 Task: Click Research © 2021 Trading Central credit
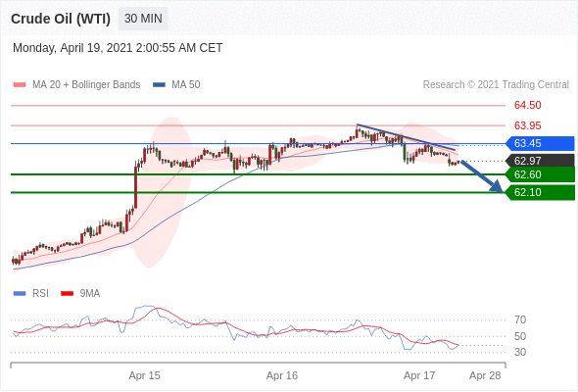pos(496,85)
